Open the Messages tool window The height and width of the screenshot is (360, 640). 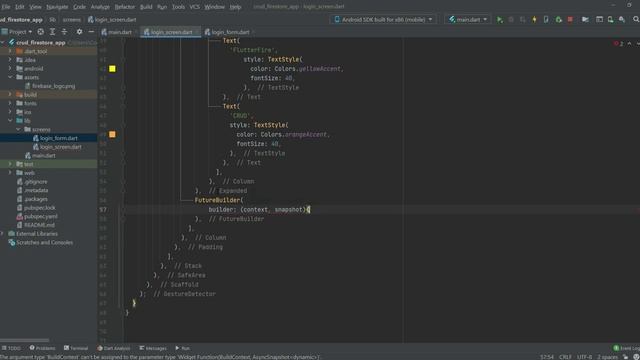(x=153, y=348)
